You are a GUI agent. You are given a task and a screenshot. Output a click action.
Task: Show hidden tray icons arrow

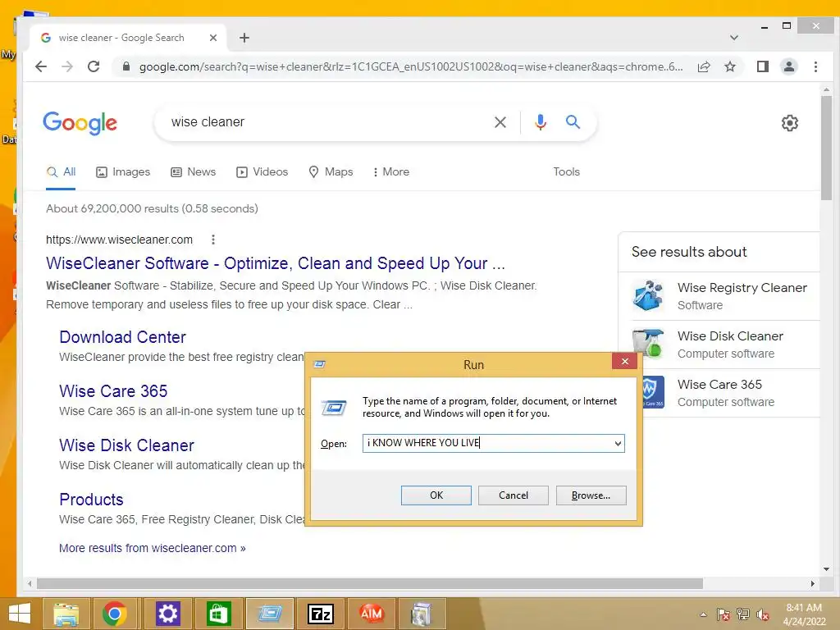tap(703, 614)
